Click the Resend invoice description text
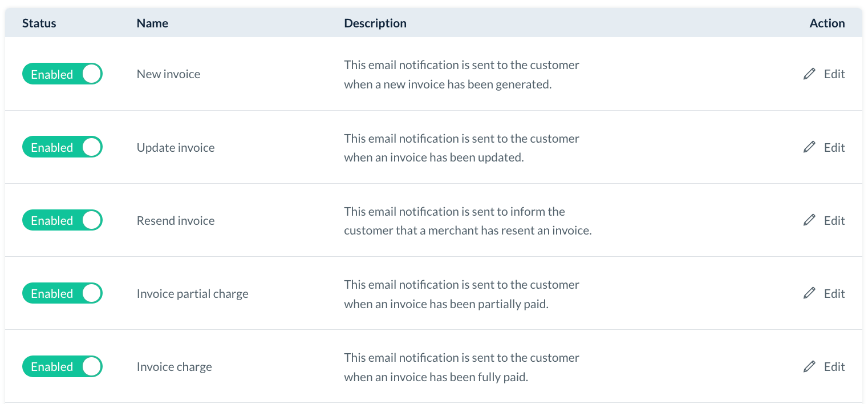 pos(468,221)
